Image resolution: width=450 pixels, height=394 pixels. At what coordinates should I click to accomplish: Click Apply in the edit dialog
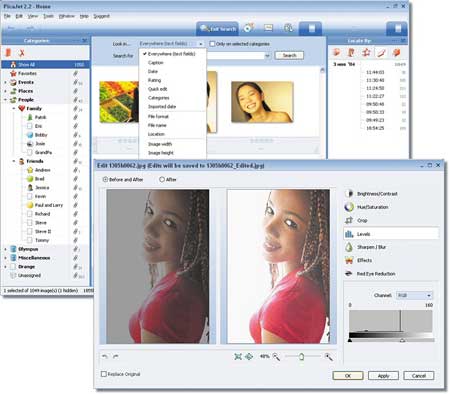(x=383, y=376)
